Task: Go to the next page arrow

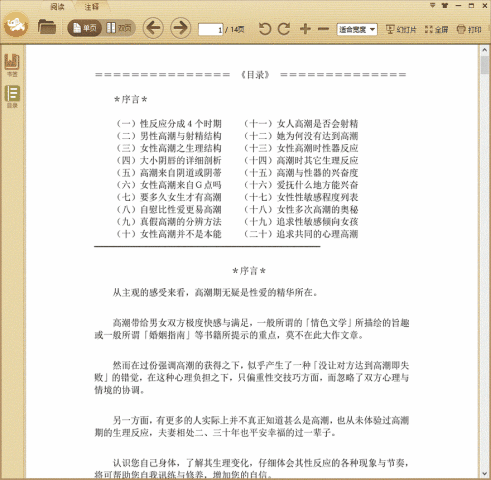Action: pos(181,28)
